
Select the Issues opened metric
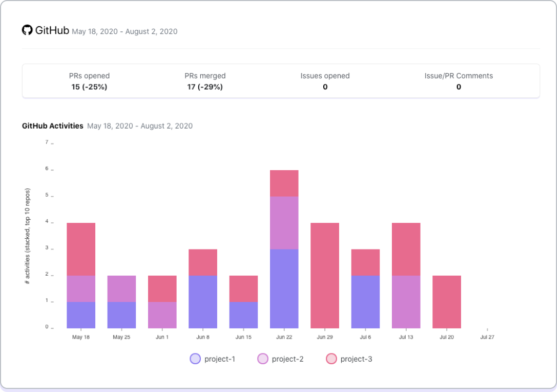pos(325,81)
